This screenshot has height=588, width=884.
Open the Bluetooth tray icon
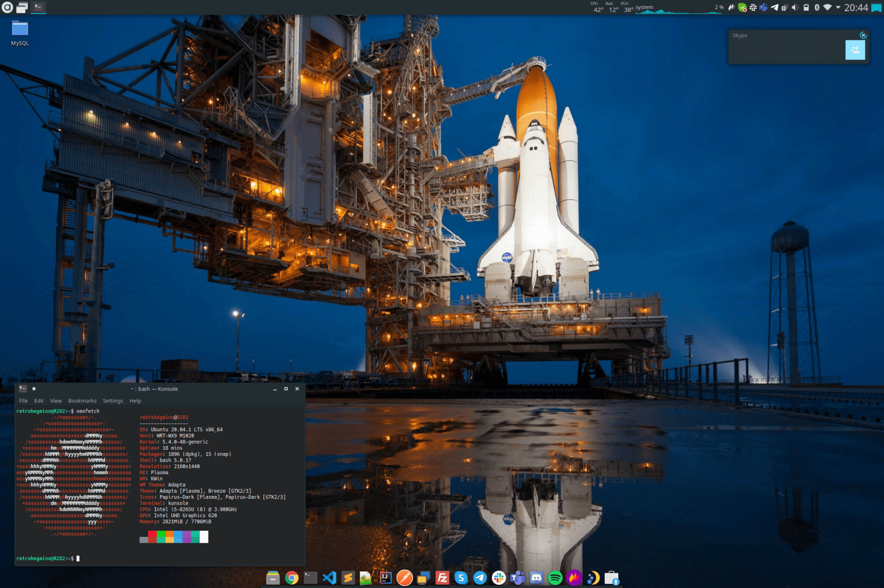click(817, 8)
